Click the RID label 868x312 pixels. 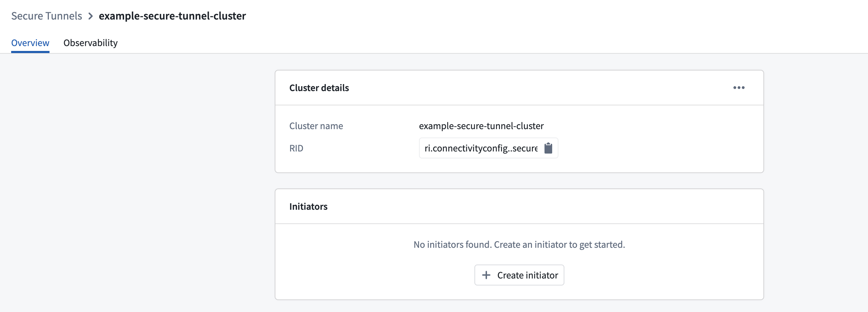[296, 148]
